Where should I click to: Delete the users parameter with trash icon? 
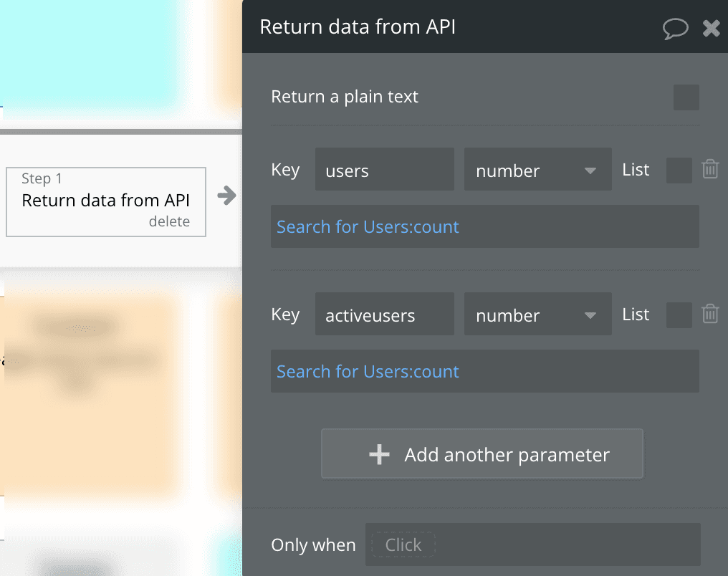pos(710,170)
